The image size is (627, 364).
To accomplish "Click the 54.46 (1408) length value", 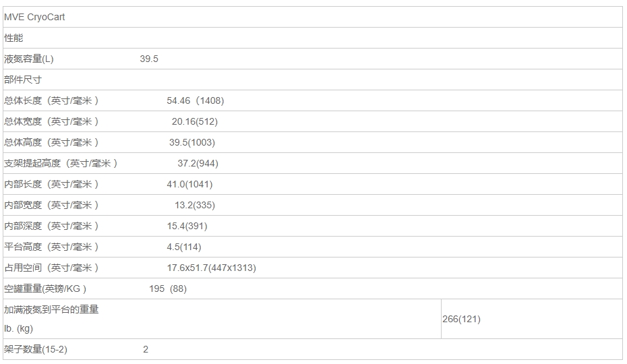I will (195, 100).
